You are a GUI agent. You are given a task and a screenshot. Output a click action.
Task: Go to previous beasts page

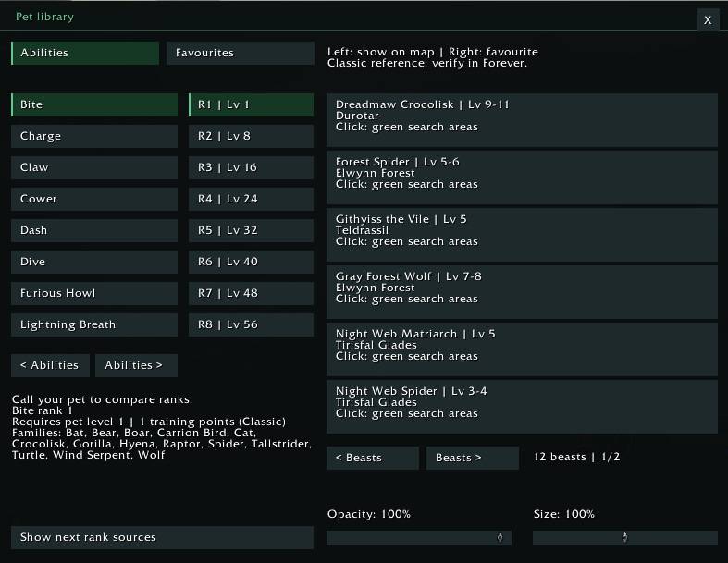tap(373, 459)
